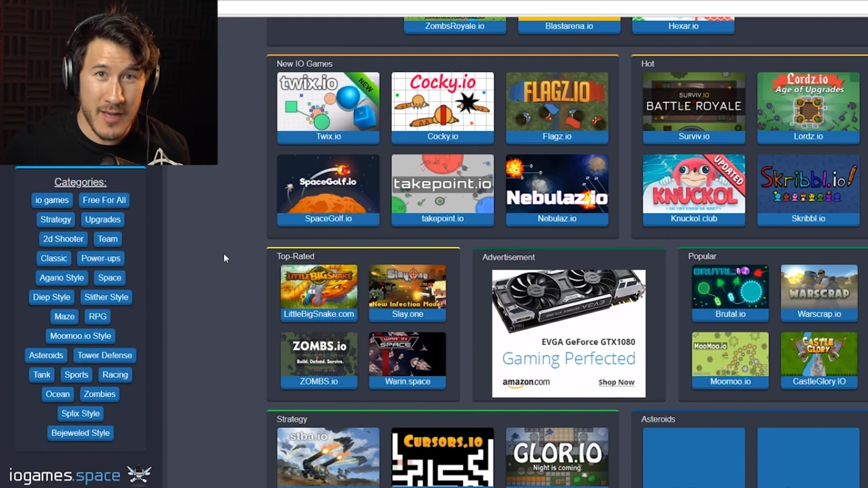868x488 pixels.
Task: Click the skull crossbones logo icon
Action: click(139, 474)
